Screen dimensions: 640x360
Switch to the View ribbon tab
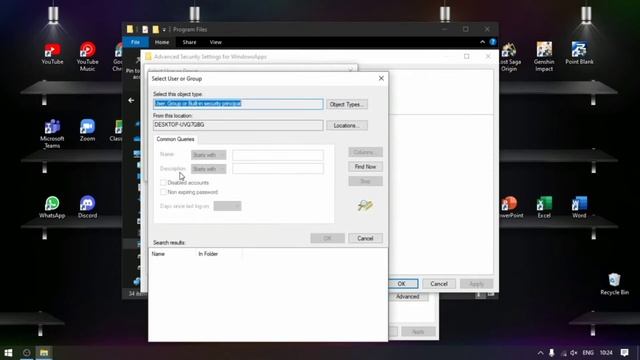click(216, 42)
